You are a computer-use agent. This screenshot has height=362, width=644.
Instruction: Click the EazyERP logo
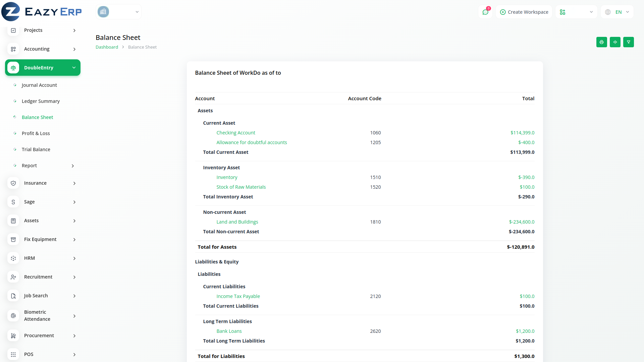coord(42,12)
